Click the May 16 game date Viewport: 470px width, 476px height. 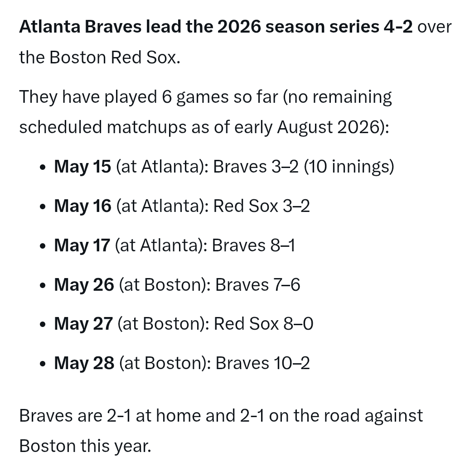tap(82, 206)
